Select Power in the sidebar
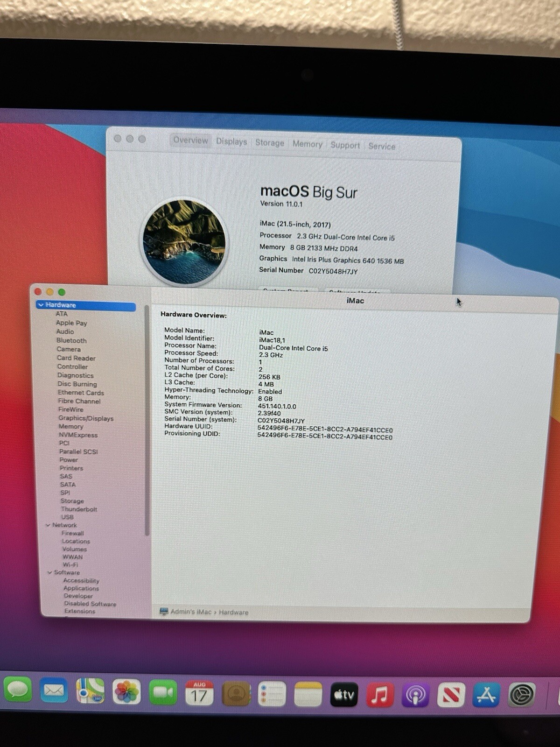This screenshot has width=560, height=747. tap(69, 460)
